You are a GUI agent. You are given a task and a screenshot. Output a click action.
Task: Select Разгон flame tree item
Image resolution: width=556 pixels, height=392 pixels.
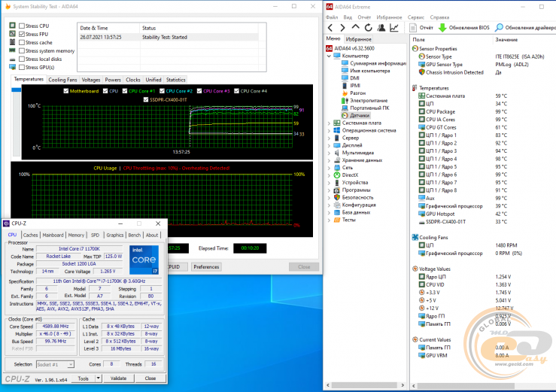tap(354, 93)
